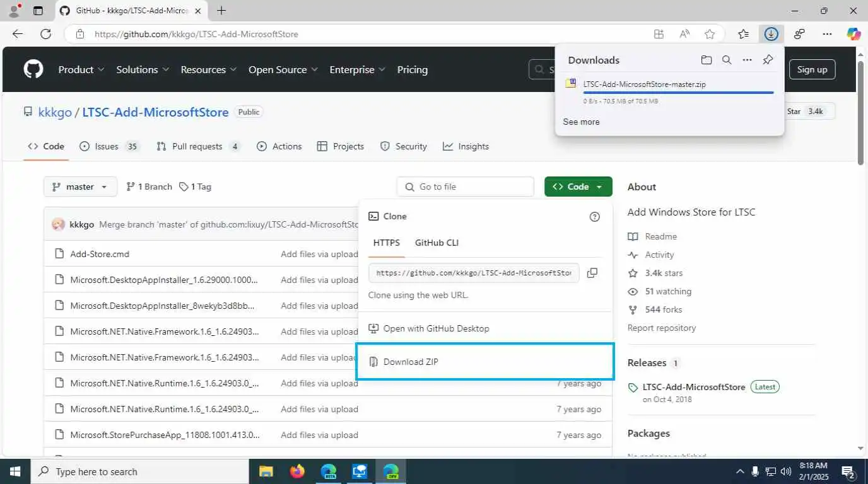Open Edge Settings and more menu

[827, 34]
